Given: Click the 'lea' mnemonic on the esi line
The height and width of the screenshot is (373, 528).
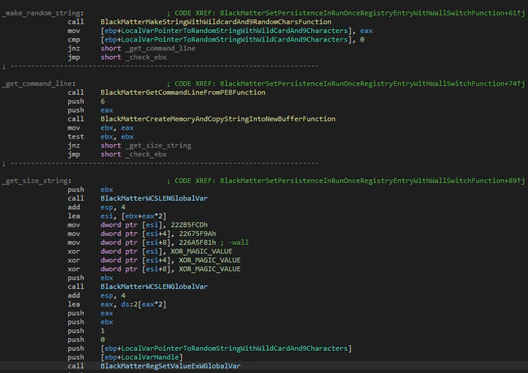Looking at the screenshot, I should pos(74,216).
